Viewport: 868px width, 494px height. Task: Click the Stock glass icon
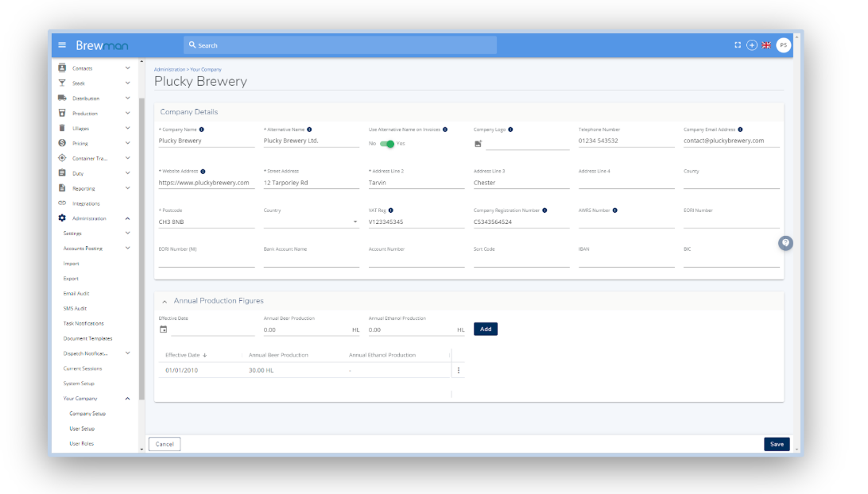(62, 83)
